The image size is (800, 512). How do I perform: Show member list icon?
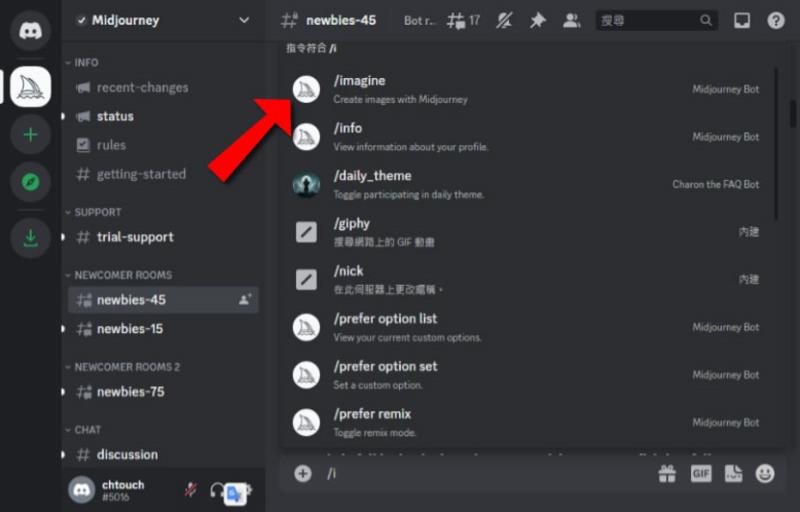click(x=571, y=20)
